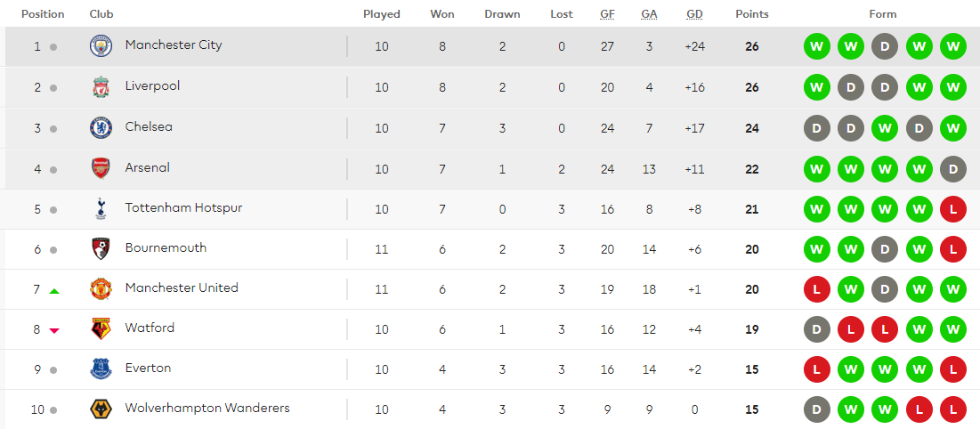Click Manchester United's green up arrow

[x=54, y=290]
